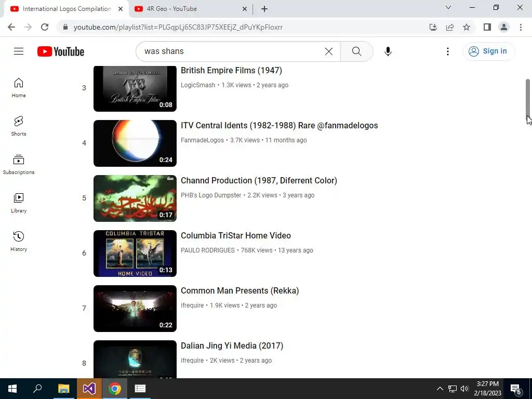The height and width of the screenshot is (399, 532).
Task: Click the Chrome taskbar icon
Action: click(115, 389)
